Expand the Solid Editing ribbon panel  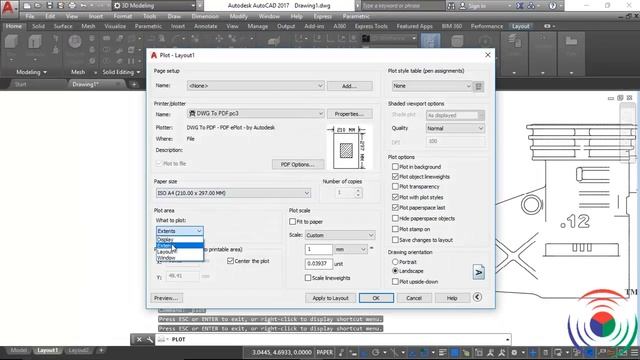click(x=121, y=72)
